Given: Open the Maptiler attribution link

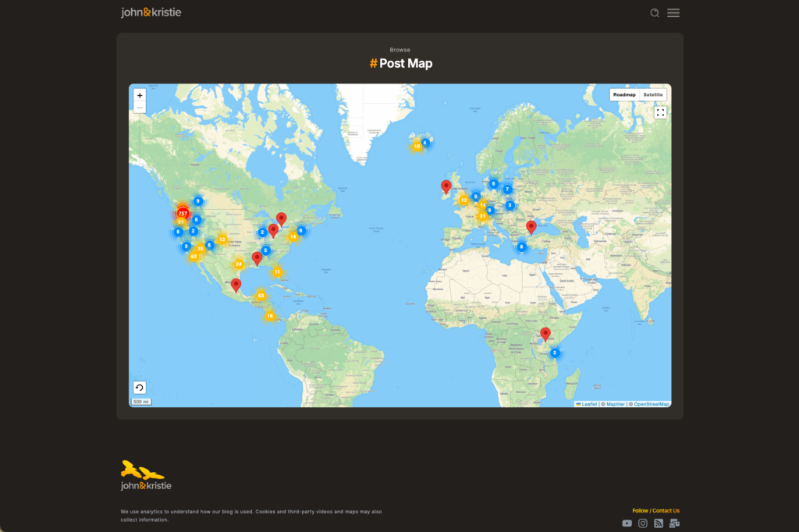Looking at the screenshot, I should [x=616, y=404].
